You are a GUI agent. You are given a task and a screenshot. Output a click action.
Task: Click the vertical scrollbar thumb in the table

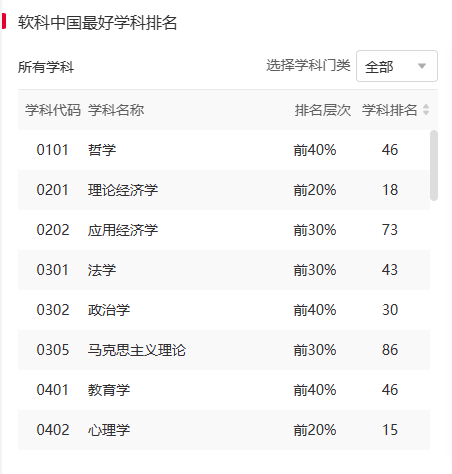pyautogui.click(x=434, y=165)
